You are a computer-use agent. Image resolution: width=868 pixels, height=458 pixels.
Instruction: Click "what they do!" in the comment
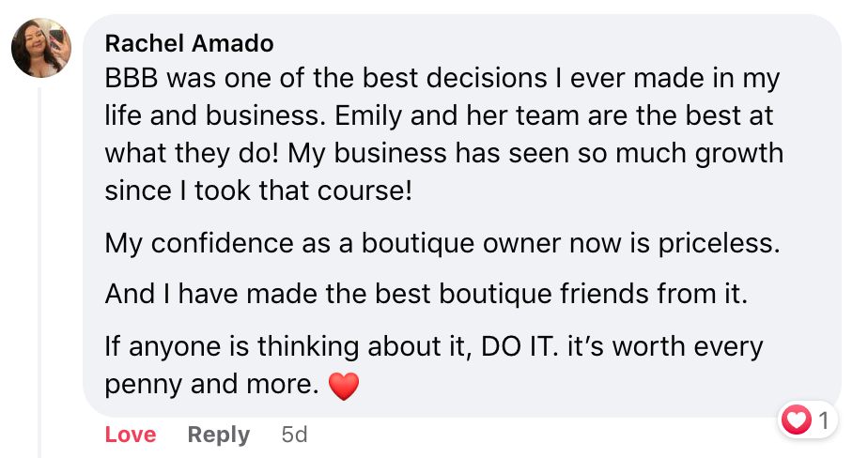coord(192,154)
